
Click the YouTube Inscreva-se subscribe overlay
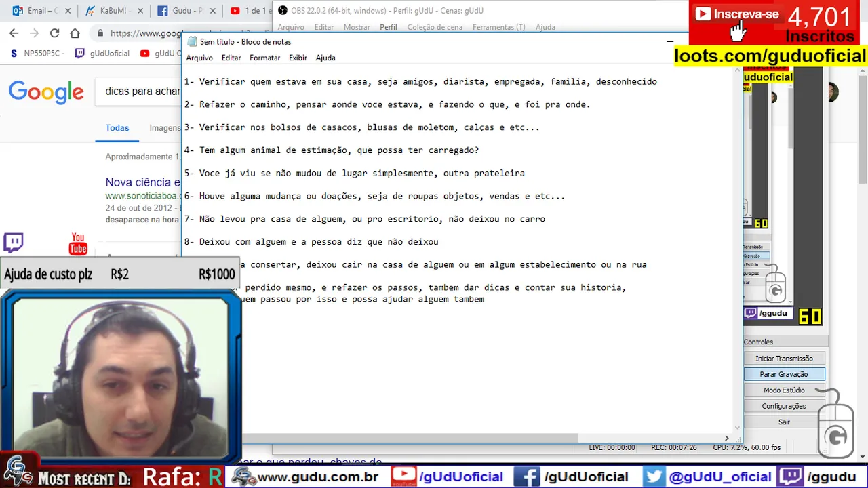738,14
